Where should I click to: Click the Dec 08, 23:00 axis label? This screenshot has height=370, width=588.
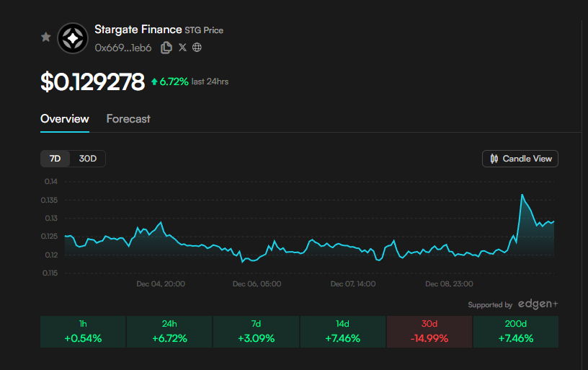(449, 284)
